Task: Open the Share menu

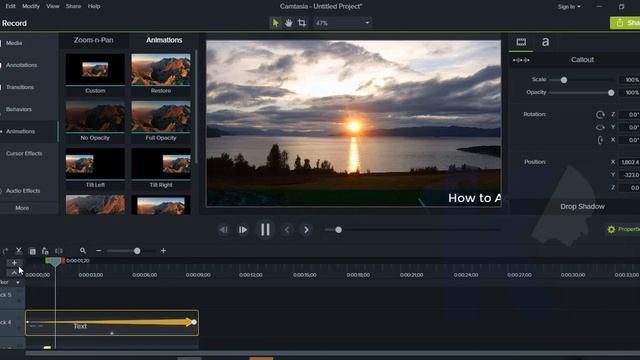Action: click(73, 6)
